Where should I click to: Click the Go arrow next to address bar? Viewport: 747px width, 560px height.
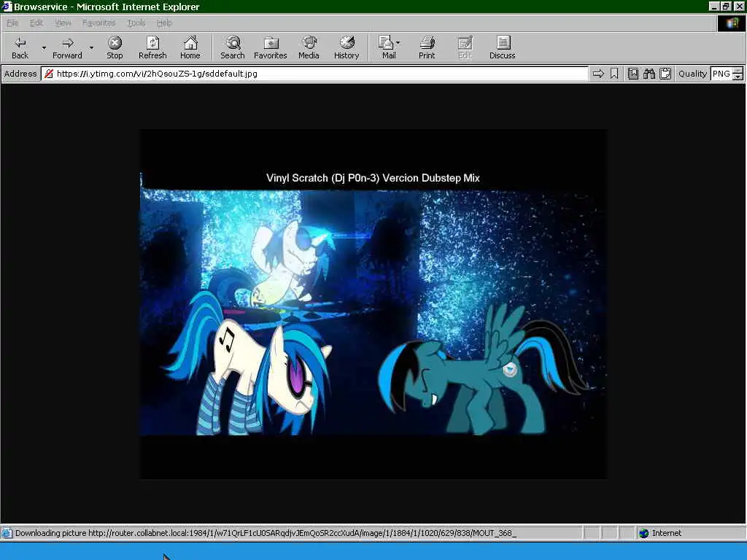point(598,74)
